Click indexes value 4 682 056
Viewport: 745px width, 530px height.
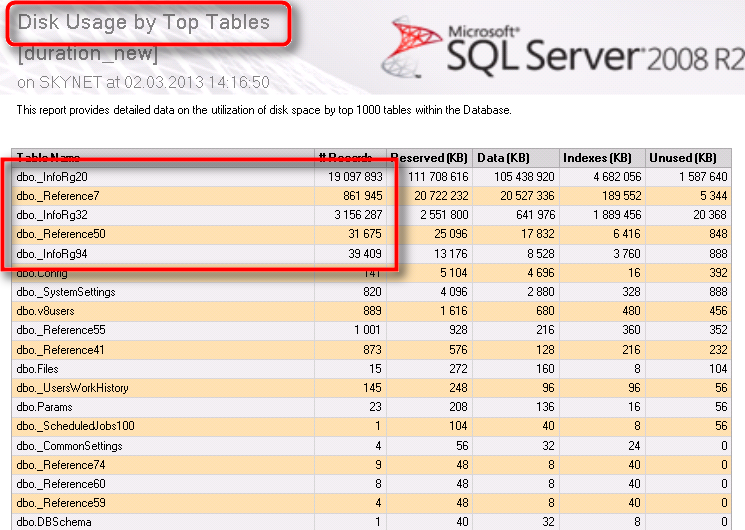617,177
